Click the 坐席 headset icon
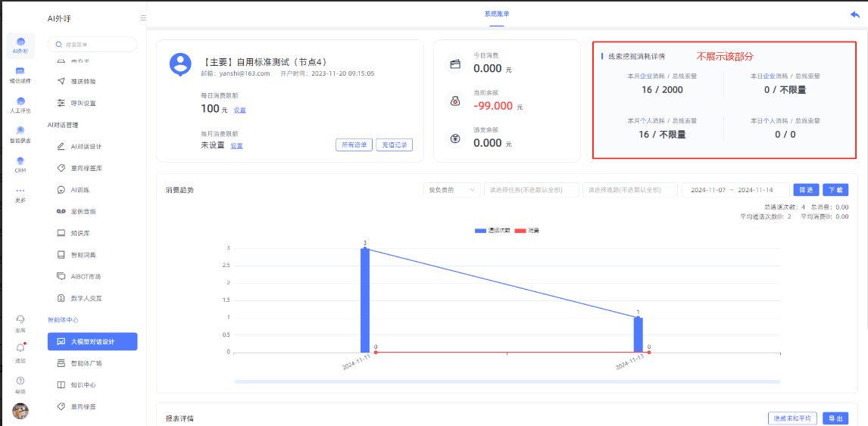The image size is (868, 426). pyautogui.click(x=20, y=319)
